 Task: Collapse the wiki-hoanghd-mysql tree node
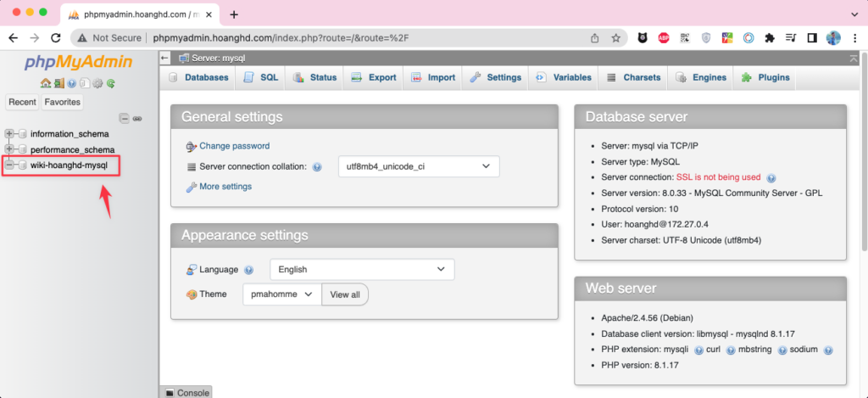click(8, 165)
